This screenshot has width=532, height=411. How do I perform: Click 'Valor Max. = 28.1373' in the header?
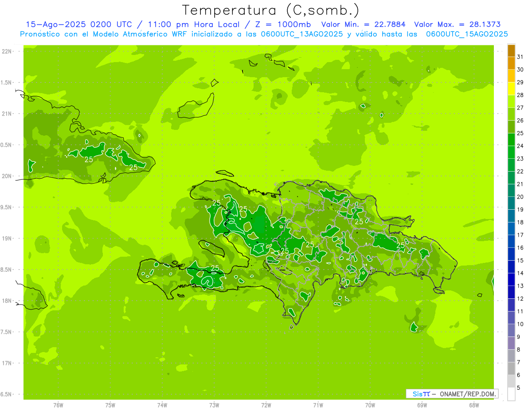(x=458, y=24)
